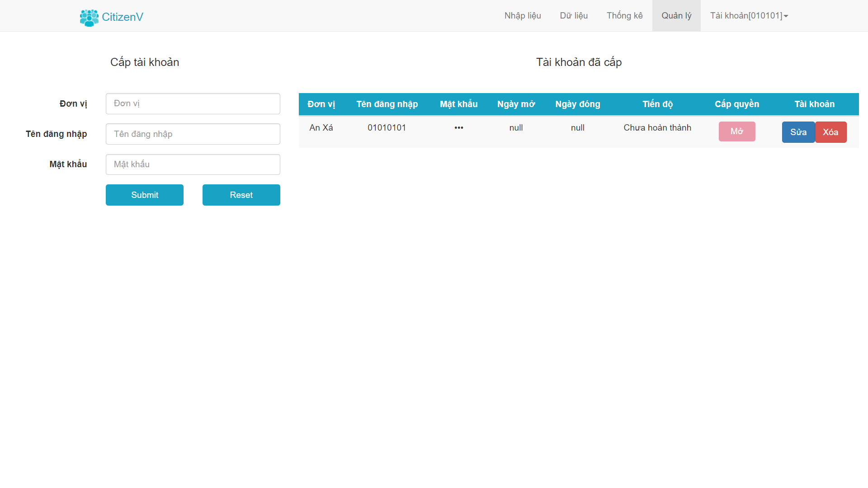868x488 pixels.
Task: Sort table by the Ngày mở column header
Action: 516,104
